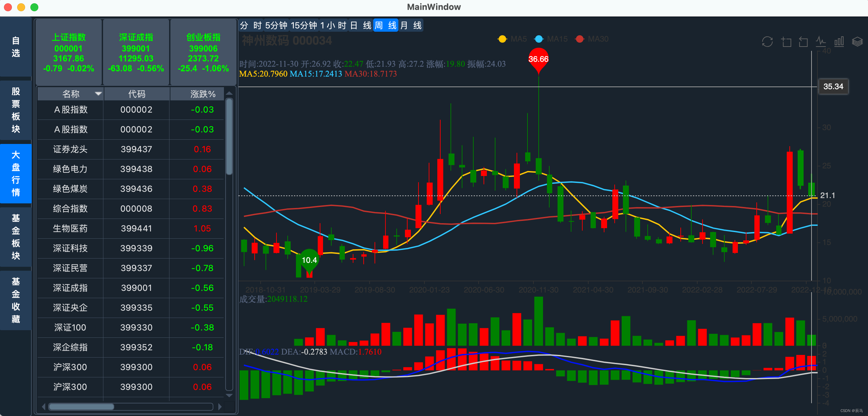
Task: Open the 自选 sidebar section
Action: 16,47
